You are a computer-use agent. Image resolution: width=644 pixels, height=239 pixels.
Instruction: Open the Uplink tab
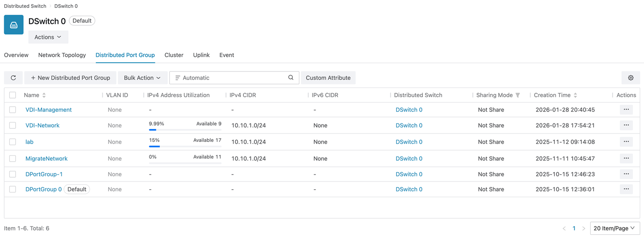201,55
